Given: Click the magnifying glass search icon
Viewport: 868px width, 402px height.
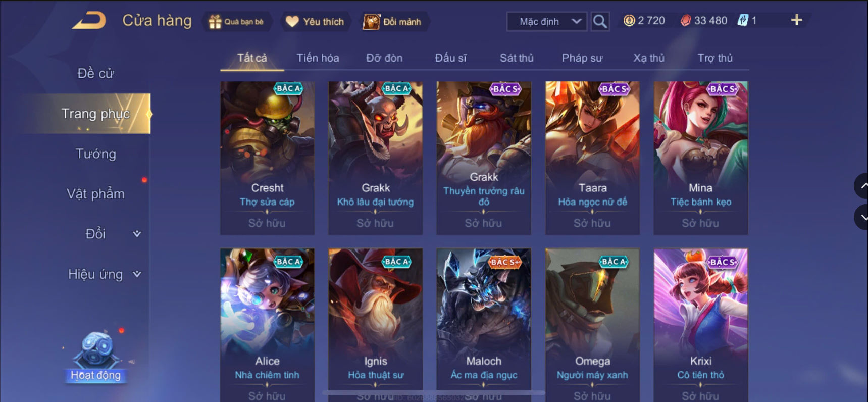Looking at the screenshot, I should 600,21.
